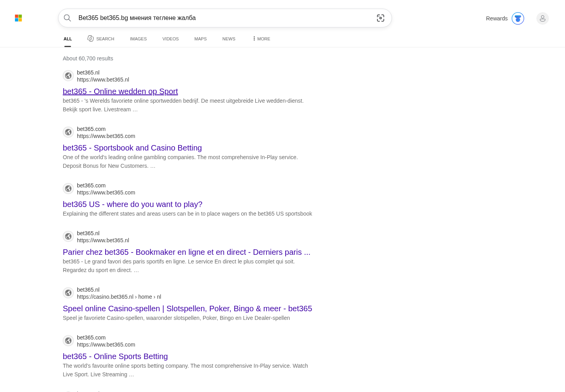565x392 pixels.
Task: Click globe favicon for Sportsbook and Casino Betting
Action: 68,132
